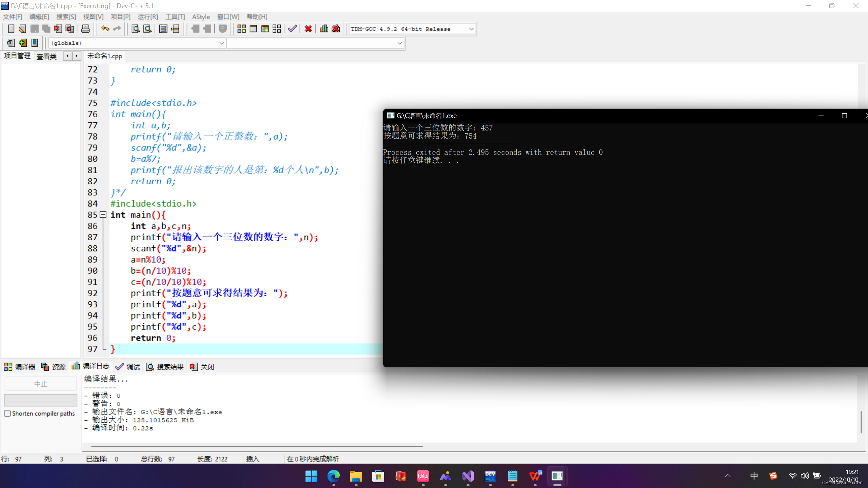
Task: Click the Profile analysis bar chart icon
Action: pyautogui.click(x=324, y=29)
